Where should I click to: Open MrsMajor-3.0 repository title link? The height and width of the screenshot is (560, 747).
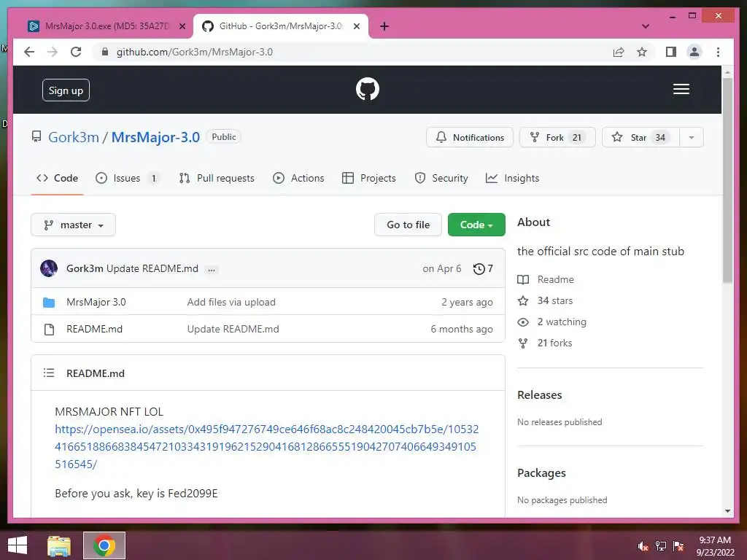click(x=155, y=137)
